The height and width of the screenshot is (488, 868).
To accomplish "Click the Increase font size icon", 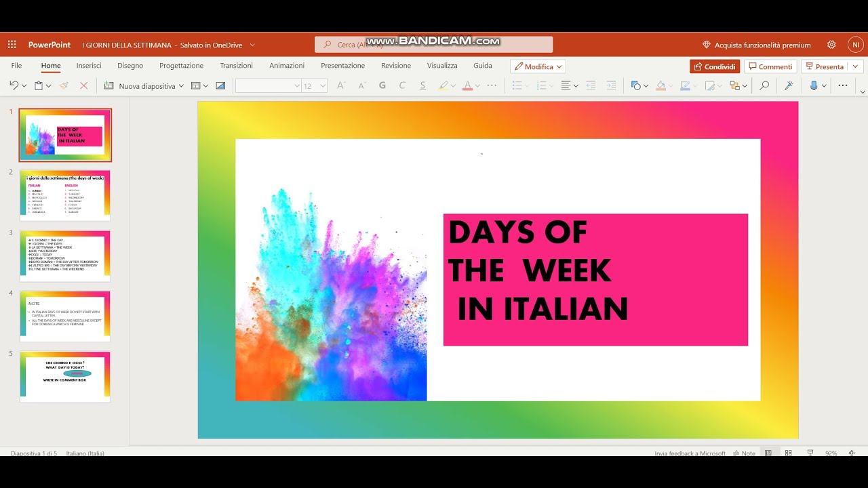I will coord(341,85).
